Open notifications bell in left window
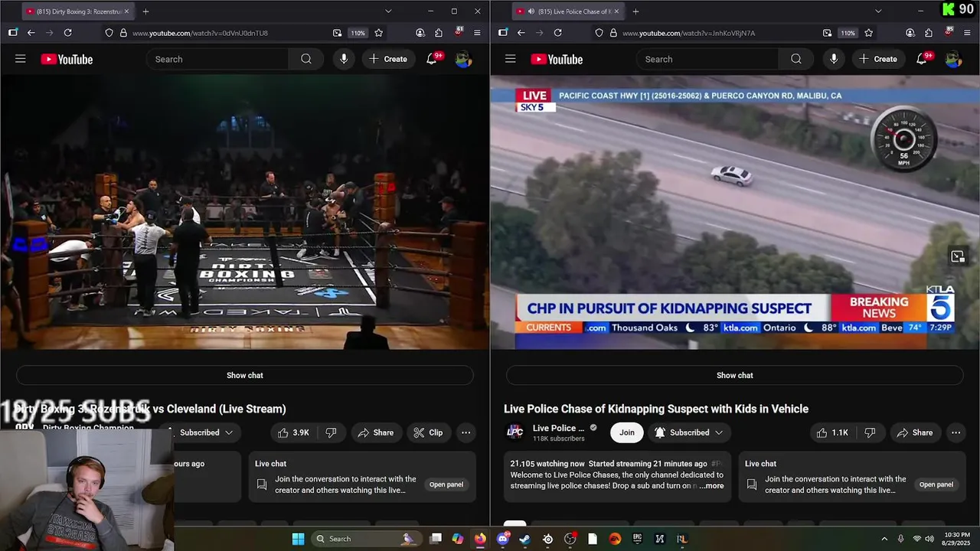980x551 pixels. pos(432,59)
